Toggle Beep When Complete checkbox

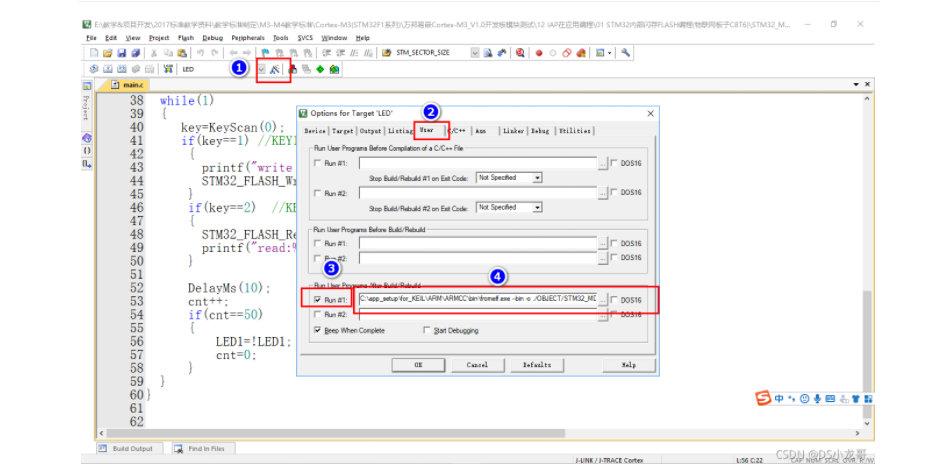(317, 330)
